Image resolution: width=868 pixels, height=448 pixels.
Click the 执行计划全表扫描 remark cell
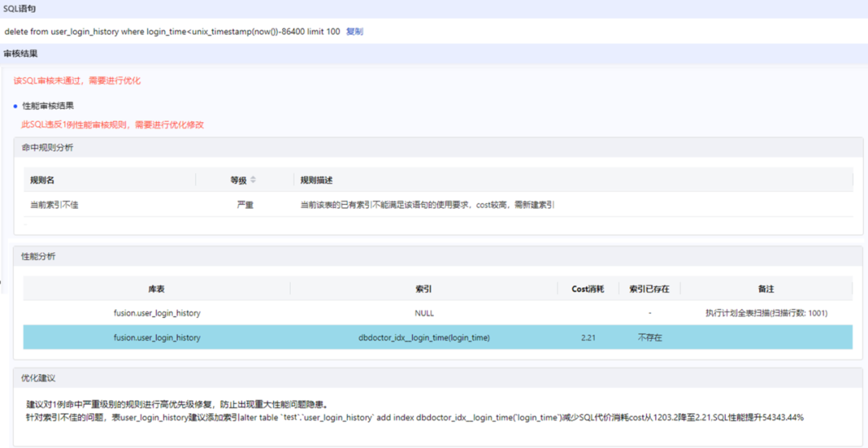pos(766,313)
